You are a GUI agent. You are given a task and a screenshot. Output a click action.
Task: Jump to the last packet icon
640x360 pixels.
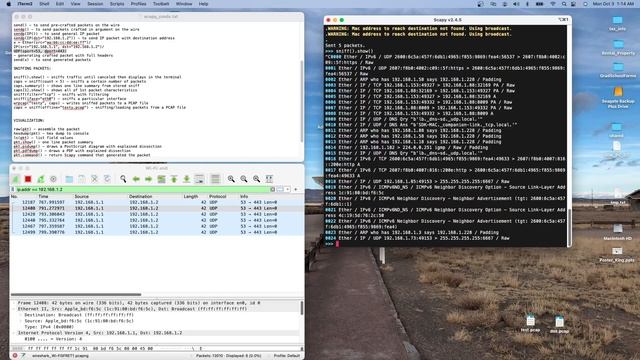click(187, 179)
